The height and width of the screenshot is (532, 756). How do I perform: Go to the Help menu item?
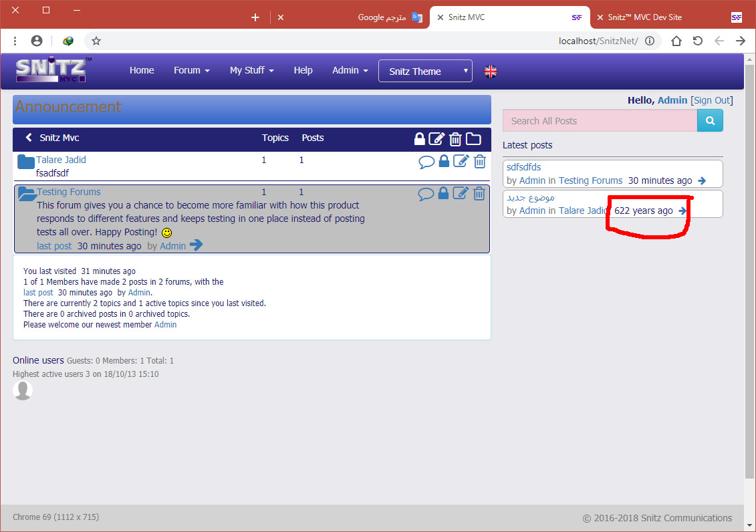(x=303, y=70)
